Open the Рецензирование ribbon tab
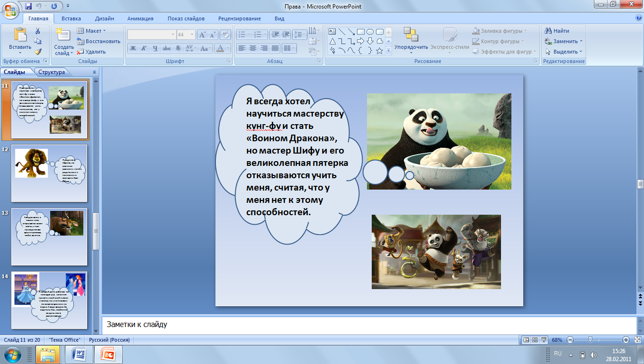The height and width of the screenshot is (364, 644). click(240, 18)
